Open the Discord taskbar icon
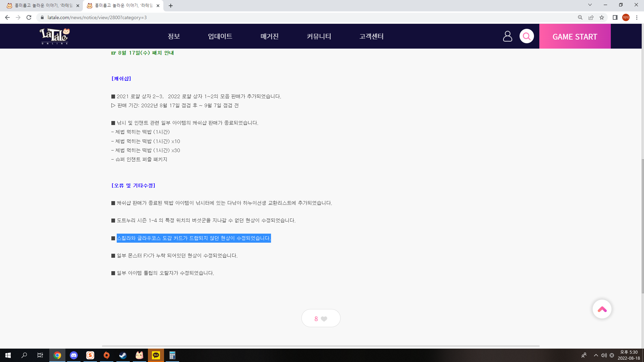Screen dimensions: 644x362 click(x=74, y=355)
